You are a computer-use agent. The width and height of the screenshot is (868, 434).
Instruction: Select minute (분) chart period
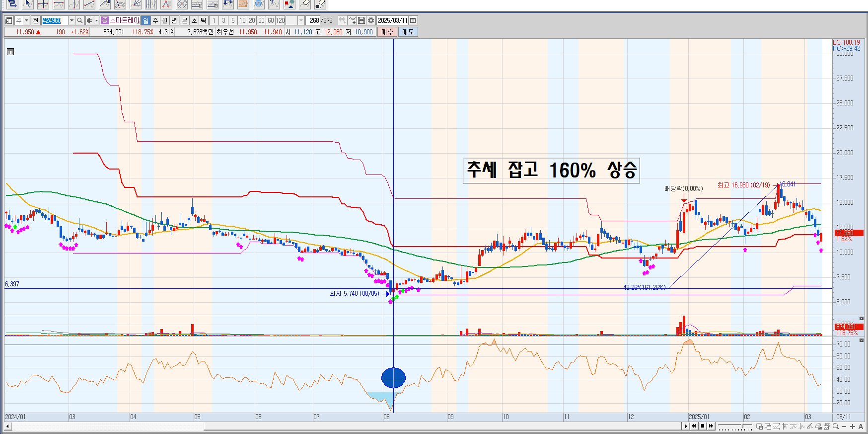click(x=184, y=20)
